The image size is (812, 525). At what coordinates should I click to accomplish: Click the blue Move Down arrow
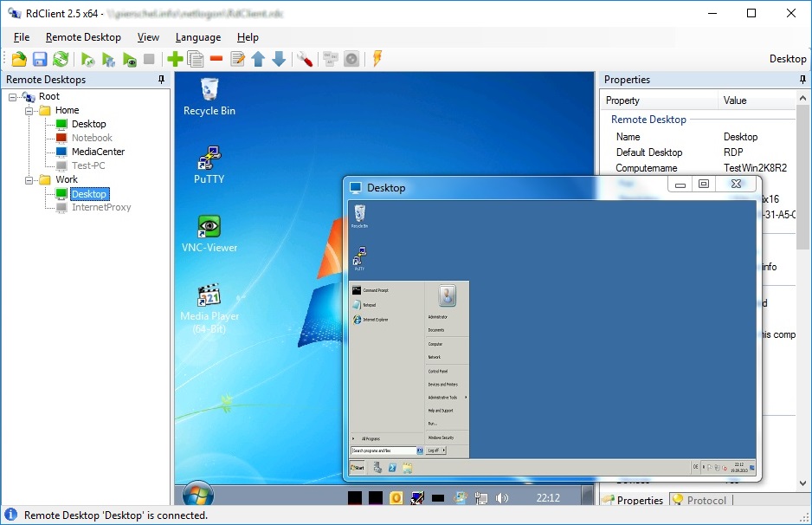279,59
